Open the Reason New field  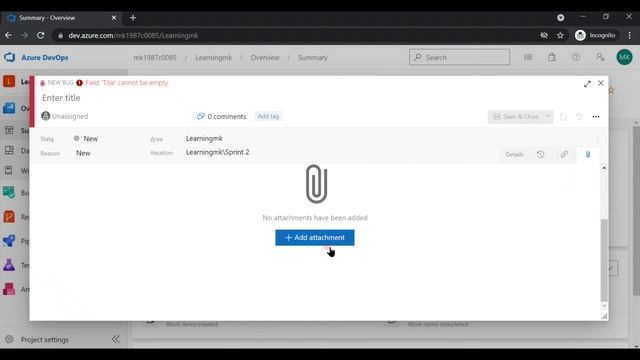tap(83, 153)
